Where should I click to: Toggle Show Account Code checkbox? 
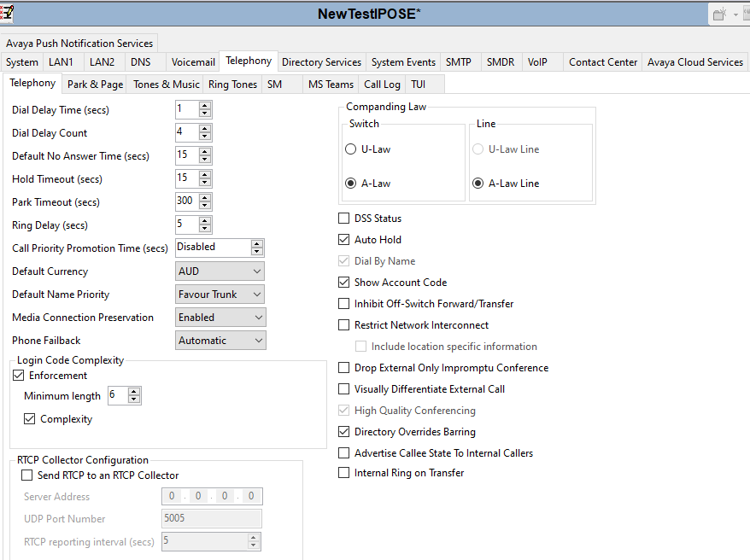coord(344,283)
